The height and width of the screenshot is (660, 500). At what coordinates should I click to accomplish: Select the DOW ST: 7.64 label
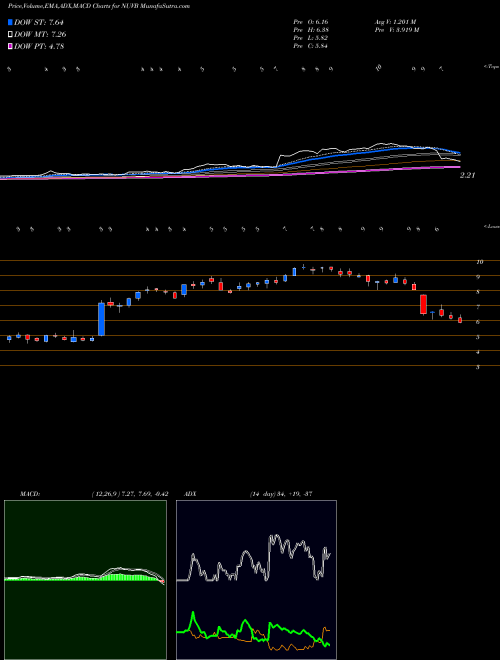click(x=39, y=22)
